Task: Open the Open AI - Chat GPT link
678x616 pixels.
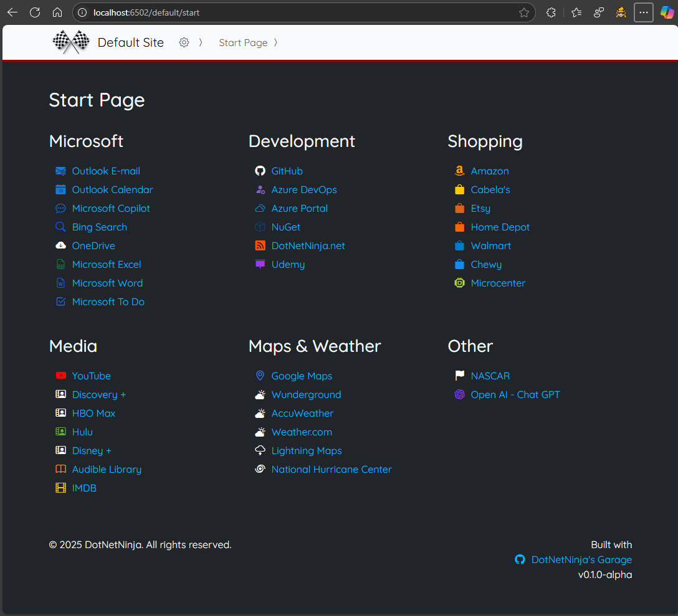Action: point(515,395)
